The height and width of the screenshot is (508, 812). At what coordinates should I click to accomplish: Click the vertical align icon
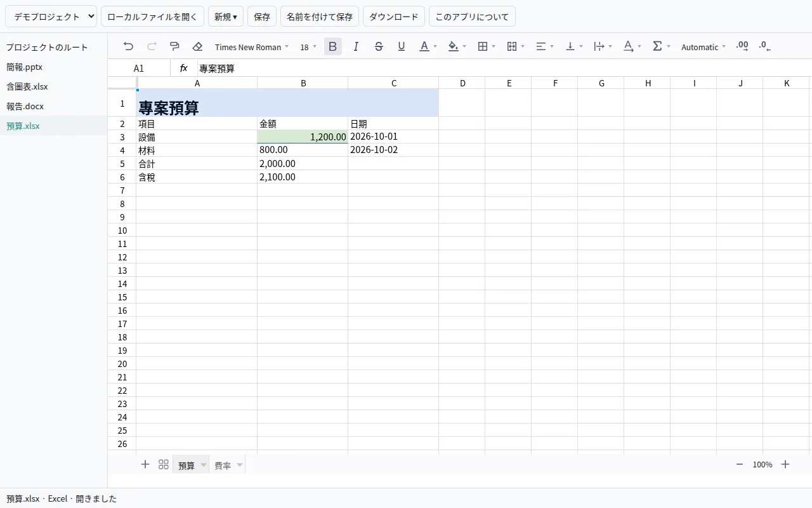tap(570, 46)
